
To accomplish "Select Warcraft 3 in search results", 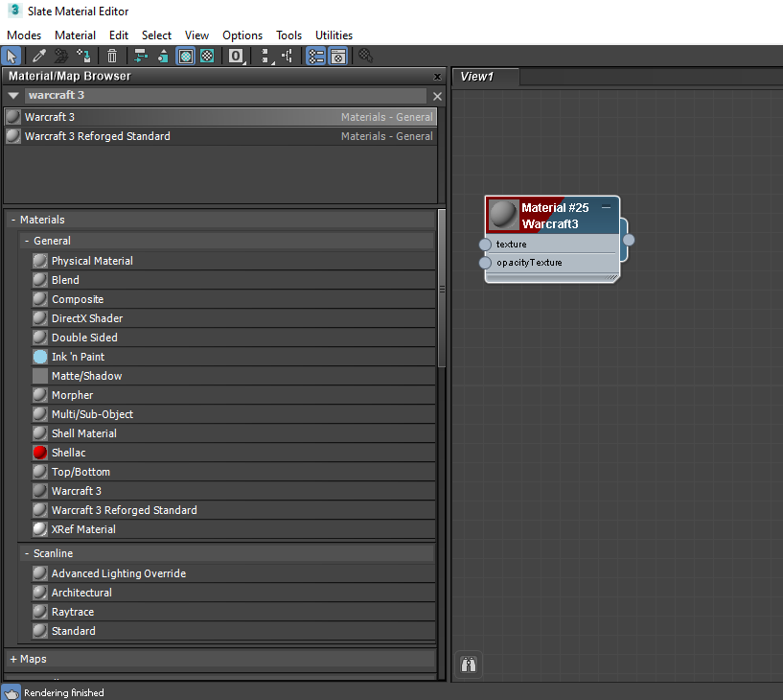I will [x=220, y=117].
